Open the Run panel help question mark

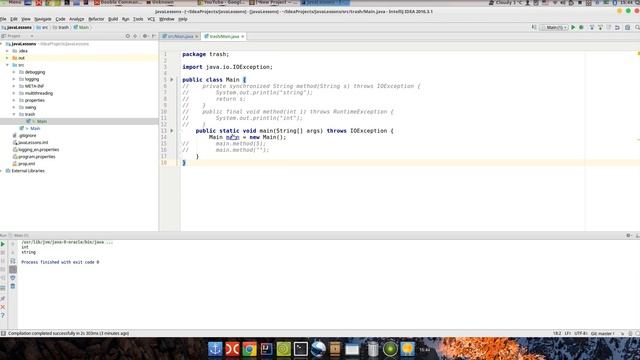pos(3,316)
